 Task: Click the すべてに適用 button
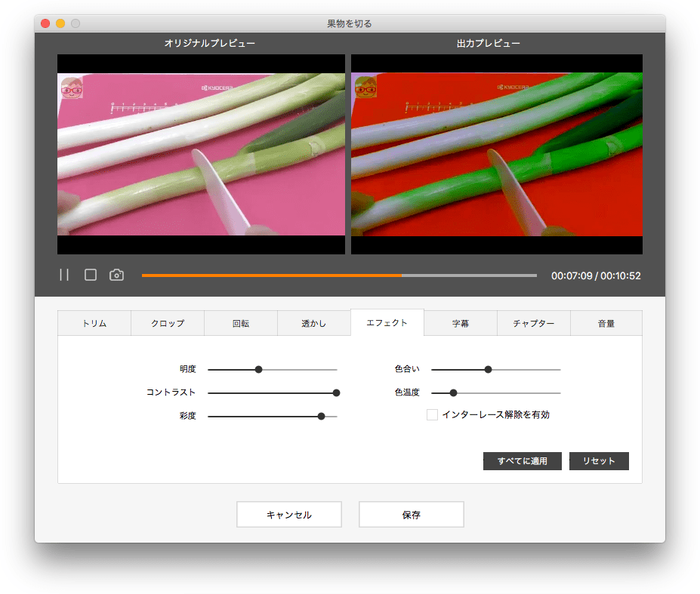(522, 461)
